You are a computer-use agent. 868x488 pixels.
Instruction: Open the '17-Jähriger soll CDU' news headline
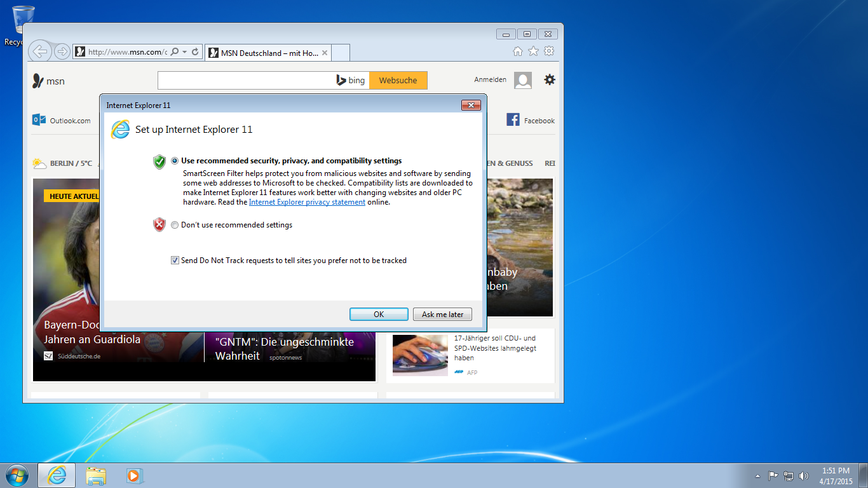coord(495,348)
